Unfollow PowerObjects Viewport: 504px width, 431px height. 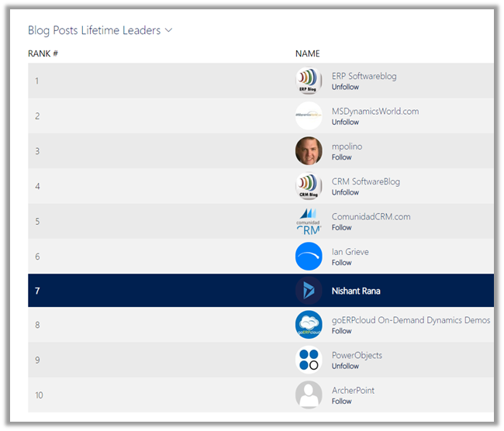coord(345,366)
